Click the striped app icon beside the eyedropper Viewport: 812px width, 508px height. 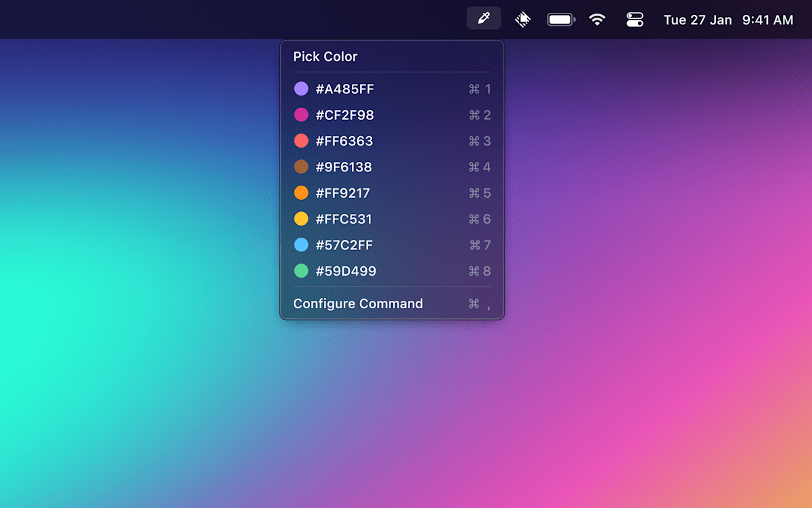pos(522,18)
